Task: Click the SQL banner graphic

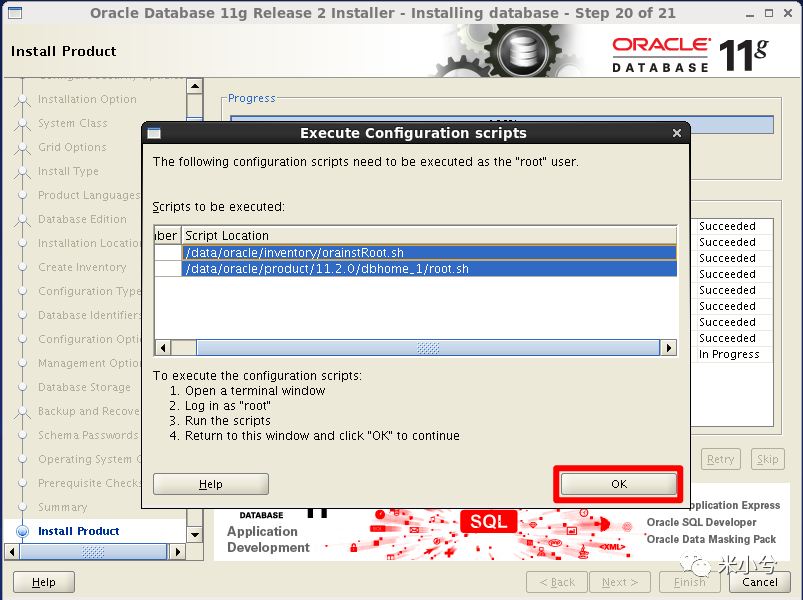Action: point(489,521)
